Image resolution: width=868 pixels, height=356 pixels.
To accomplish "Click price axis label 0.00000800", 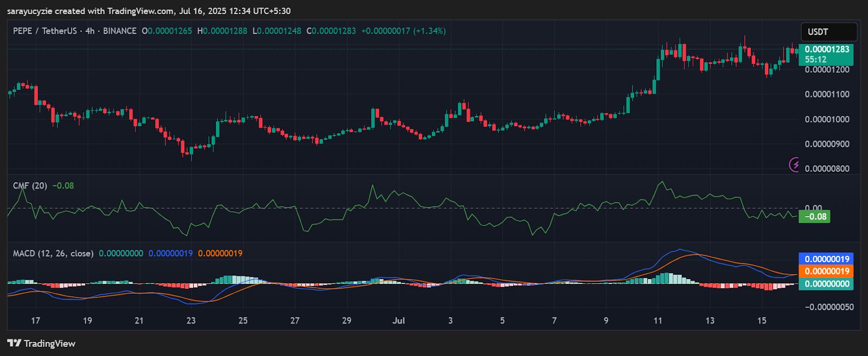I will (827, 169).
